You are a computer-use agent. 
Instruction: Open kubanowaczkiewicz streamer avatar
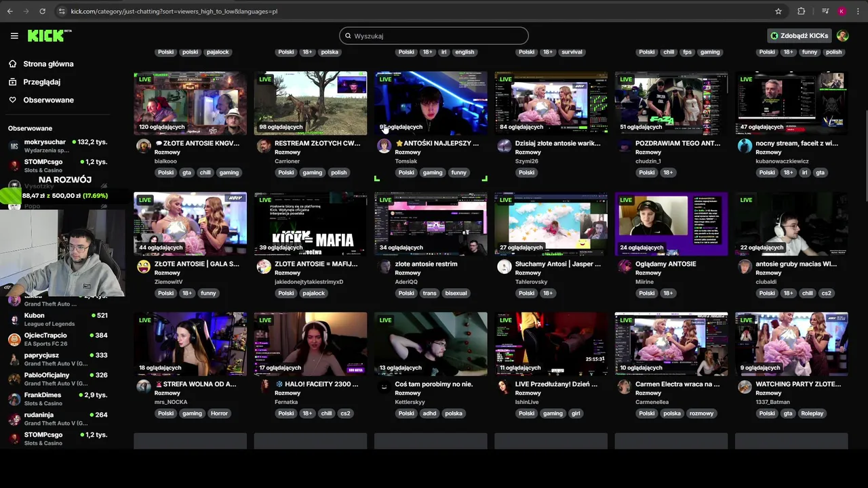(745, 146)
